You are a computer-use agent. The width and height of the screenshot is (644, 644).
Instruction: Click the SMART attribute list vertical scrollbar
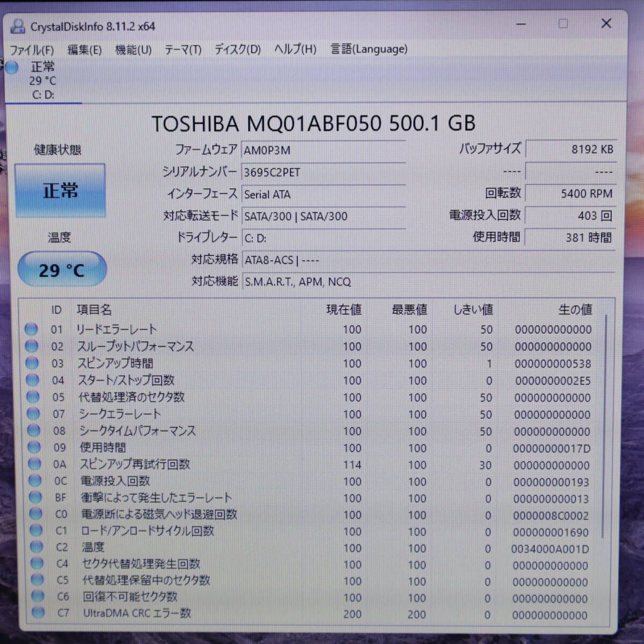pyautogui.click(x=605, y=427)
